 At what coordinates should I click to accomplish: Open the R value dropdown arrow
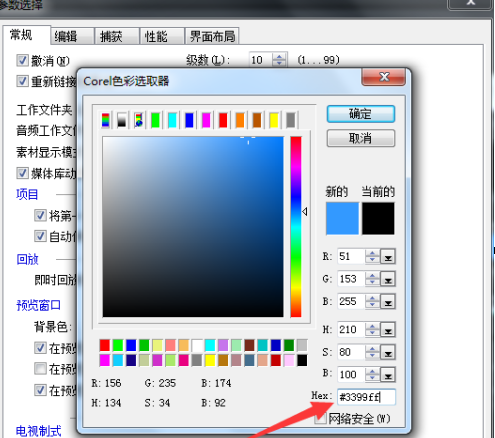(388, 257)
